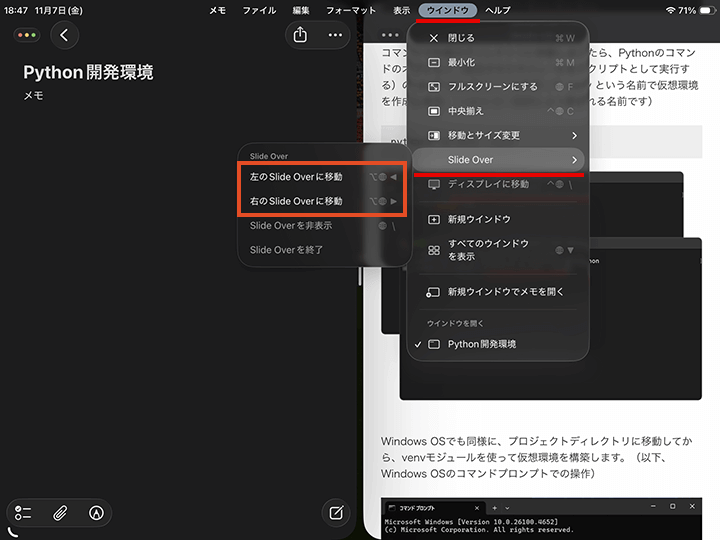The width and height of the screenshot is (720, 540).
Task: Close the コマンドプロンプト tab X
Action: tap(477, 508)
